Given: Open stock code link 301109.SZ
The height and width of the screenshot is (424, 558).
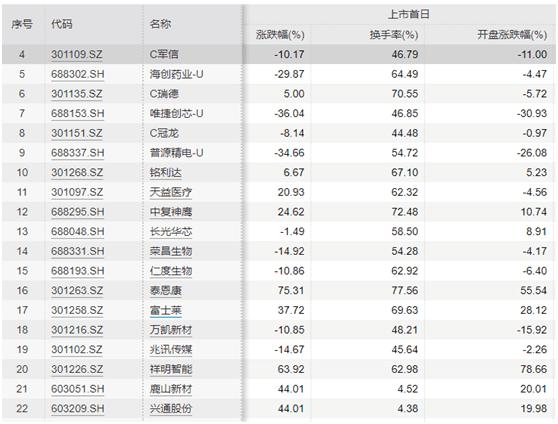Looking at the screenshot, I should coord(77,54).
